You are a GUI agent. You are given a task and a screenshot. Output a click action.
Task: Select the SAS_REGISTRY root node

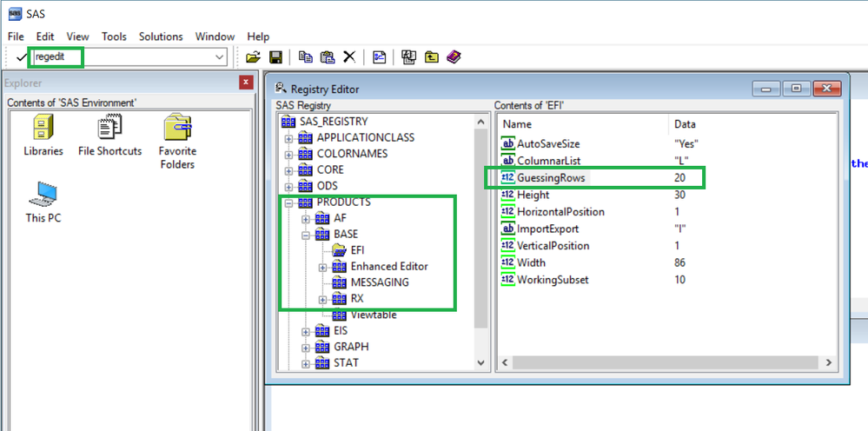coord(324,121)
